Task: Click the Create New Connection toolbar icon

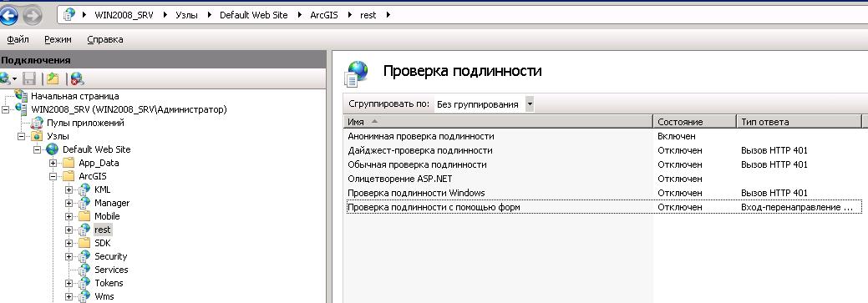Action: [5, 79]
